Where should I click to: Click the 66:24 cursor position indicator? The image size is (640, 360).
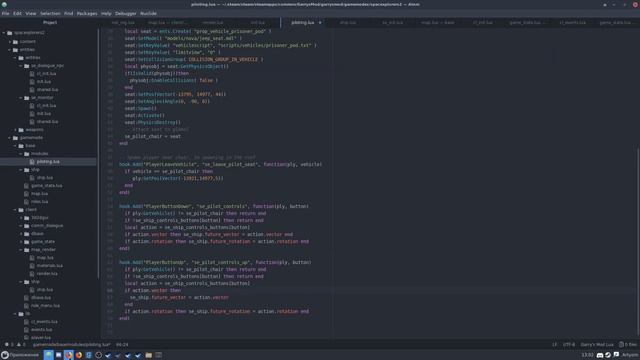(x=122, y=344)
